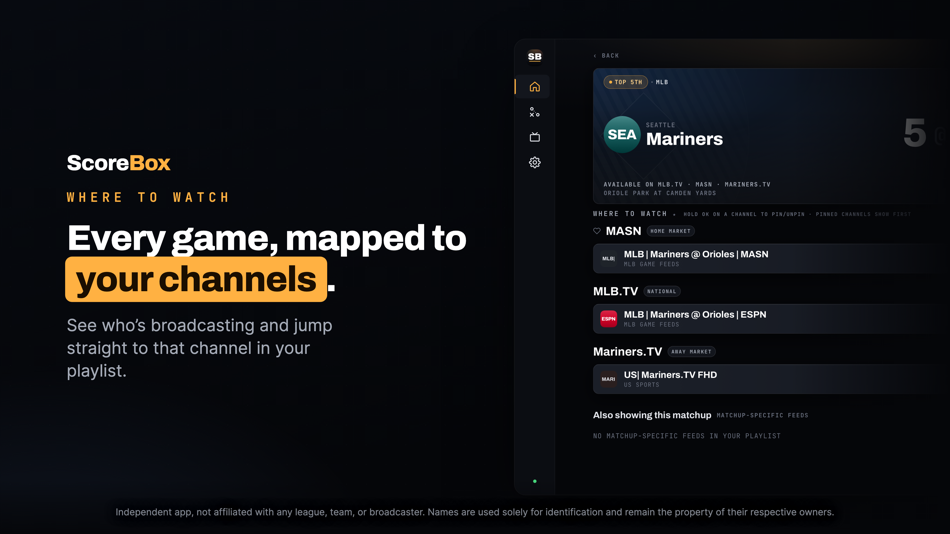950x534 pixels.
Task: Click the 'ORIOLE PARK AT CAMDEN YARDS' venue text
Action: pos(660,193)
